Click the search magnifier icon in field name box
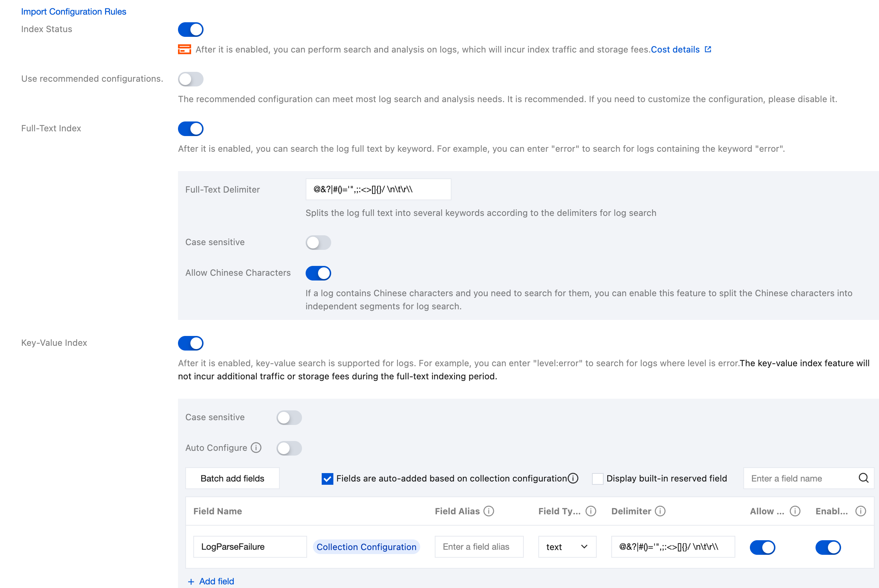The image size is (879, 588). pyautogui.click(x=864, y=478)
